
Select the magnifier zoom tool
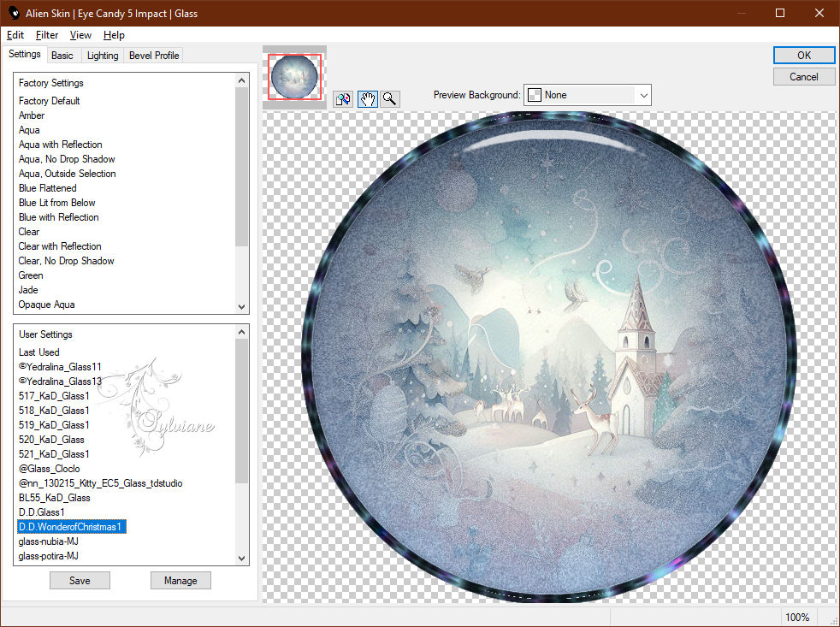click(390, 99)
